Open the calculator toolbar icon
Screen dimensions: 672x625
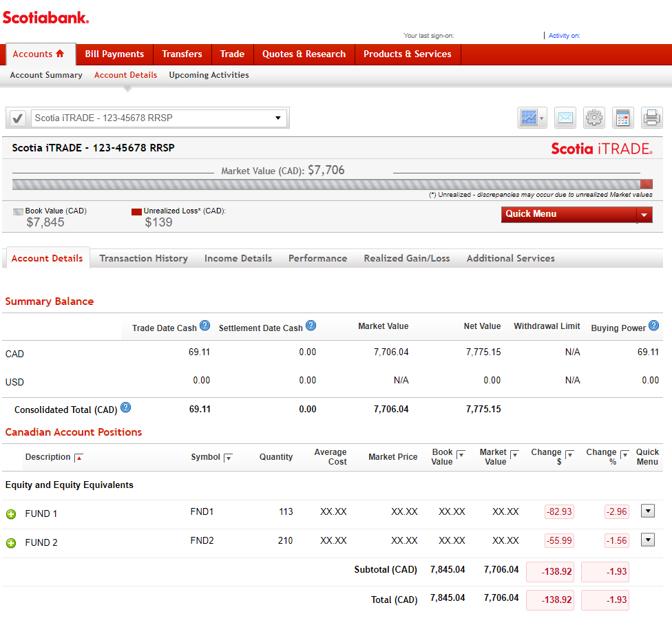[x=622, y=118]
